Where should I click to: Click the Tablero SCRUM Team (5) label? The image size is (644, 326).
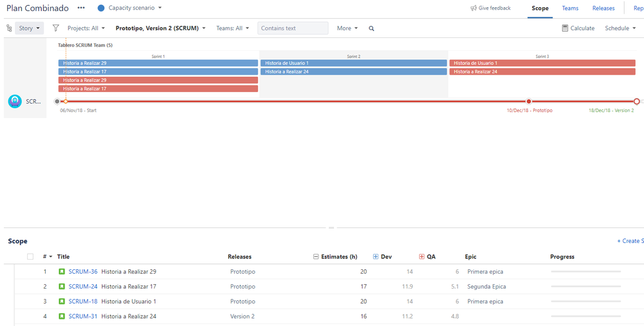click(85, 45)
